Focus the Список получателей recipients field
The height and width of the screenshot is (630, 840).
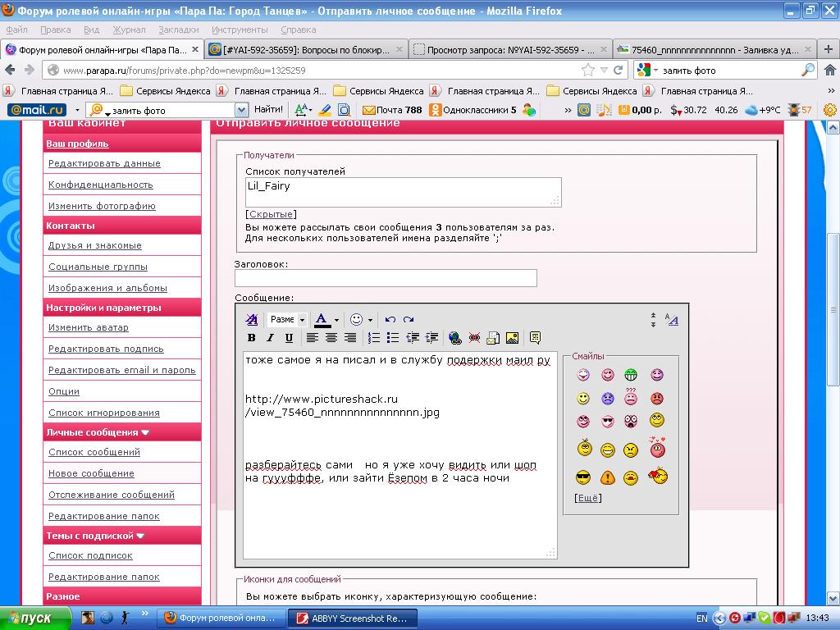click(403, 192)
